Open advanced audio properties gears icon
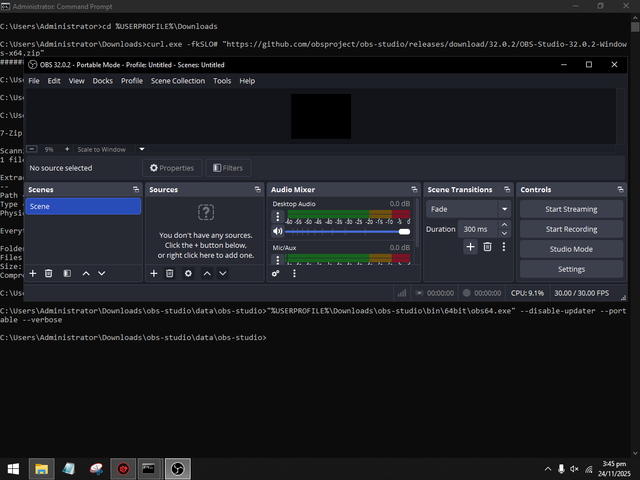Image resolution: width=640 pixels, height=480 pixels. click(276, 273)
